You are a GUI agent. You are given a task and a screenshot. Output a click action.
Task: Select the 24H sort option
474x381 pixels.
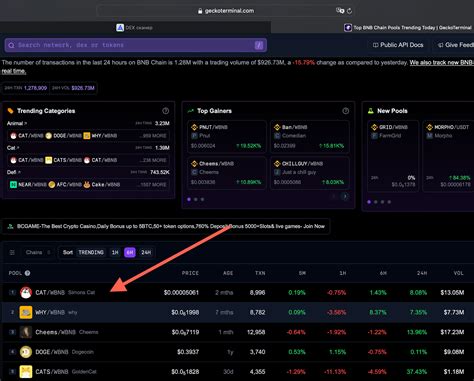[x=146, y=252]
